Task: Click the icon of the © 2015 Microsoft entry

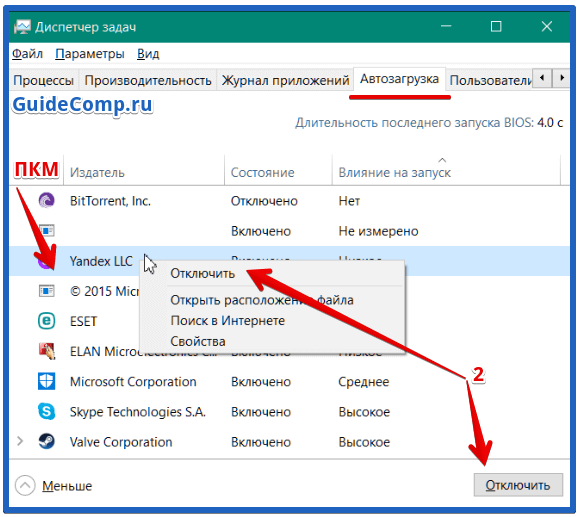Action: pos(47,291)
